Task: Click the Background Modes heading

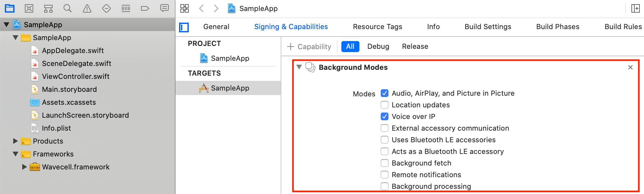Action: click(353, 67)
